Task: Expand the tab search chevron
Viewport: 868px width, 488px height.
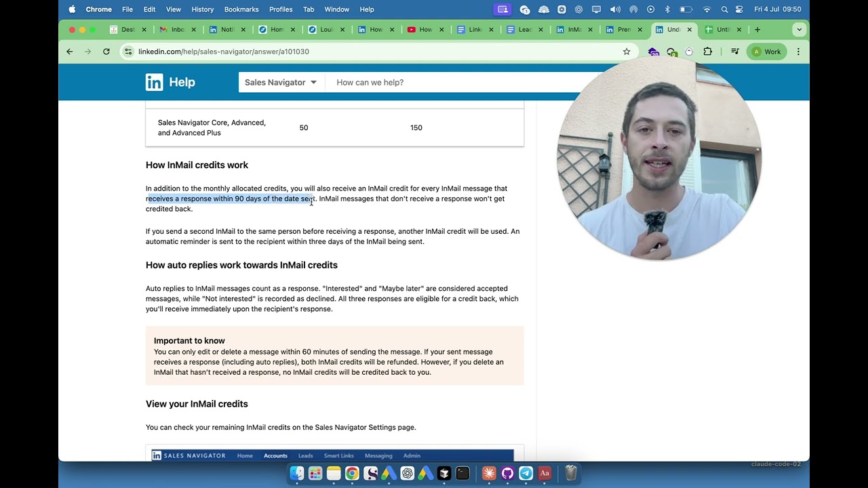Action: (x=800, y=30)
